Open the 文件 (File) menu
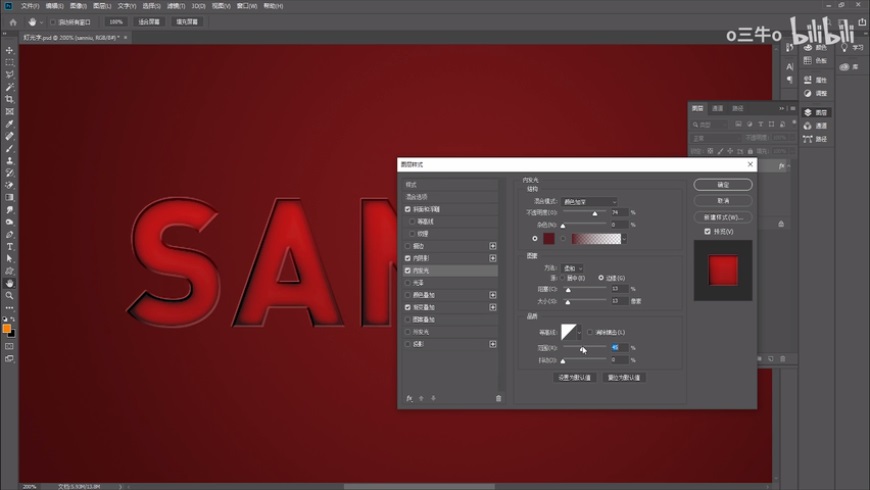Image resolution: width=870 pixels, height=490 pixels. [x=30, y=6]
